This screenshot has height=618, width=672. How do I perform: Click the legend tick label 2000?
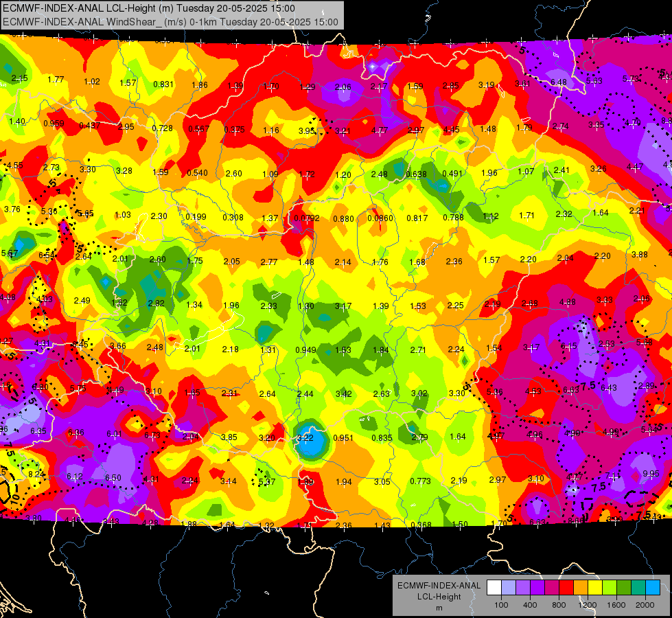tap(645, 605)
